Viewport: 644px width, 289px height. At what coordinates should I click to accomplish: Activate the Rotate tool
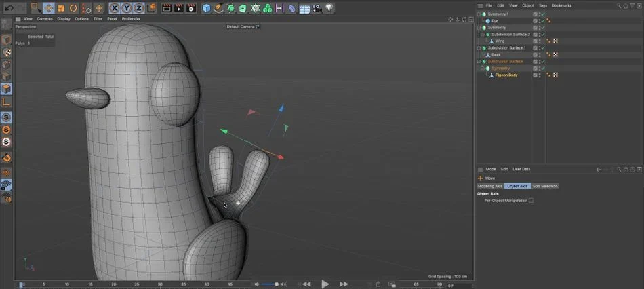(x=73, y=8)
